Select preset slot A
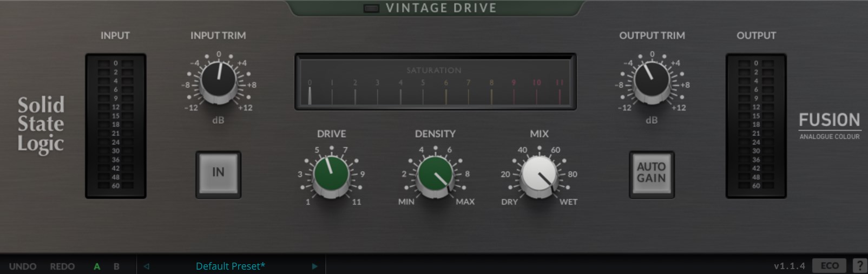Screen dimensions: 868x274 point(97,266)
